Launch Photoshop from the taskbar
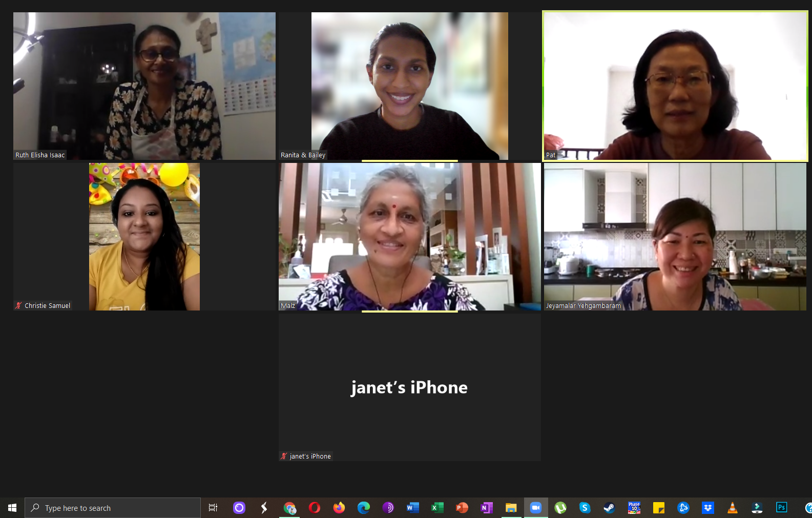The width and height of the screenshot is (812, 518). [x=782, y=508]
